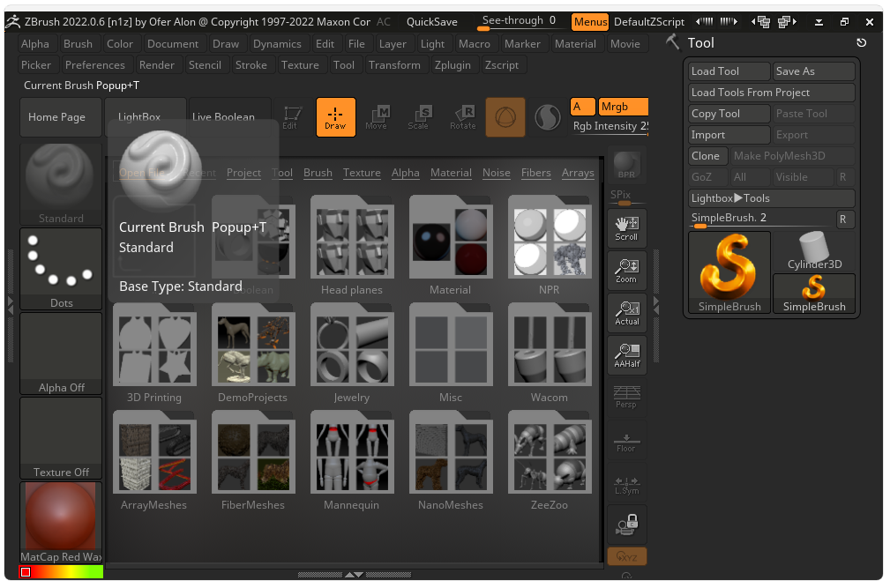
Task: Set canvas to Actual size
Action: (x=626, y=313)
